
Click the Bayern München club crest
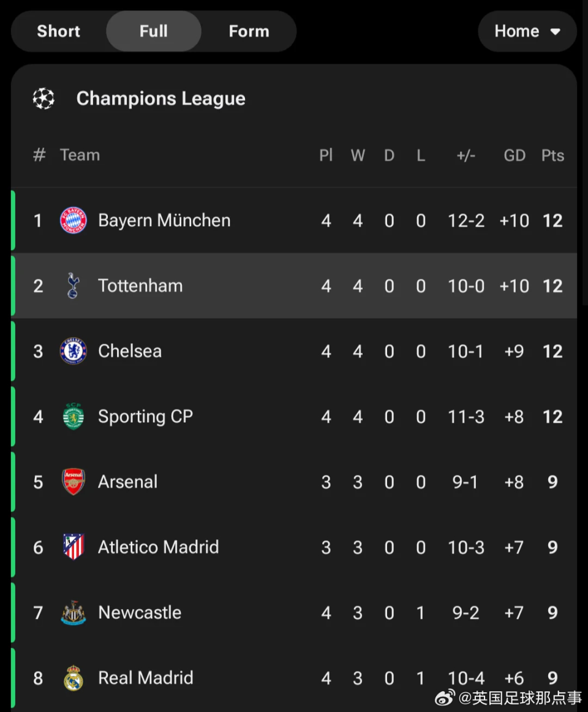coord(73,221)
